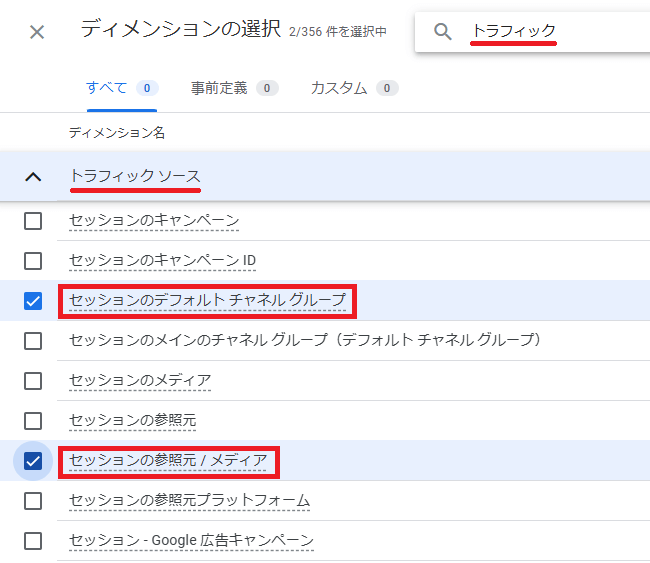Click the セッションの参照元プラットフォーム label text
The height and width of the screenshot is (563, 650).
pos(189,500)
